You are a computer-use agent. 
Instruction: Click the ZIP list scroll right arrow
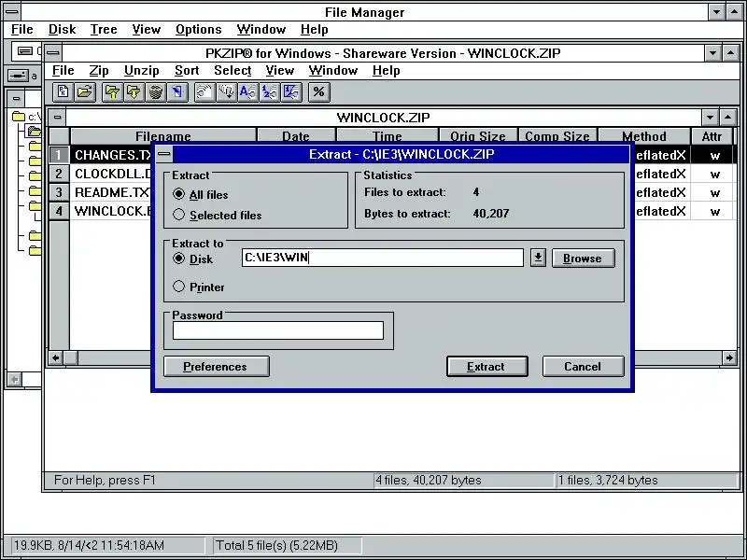(729, 357)
